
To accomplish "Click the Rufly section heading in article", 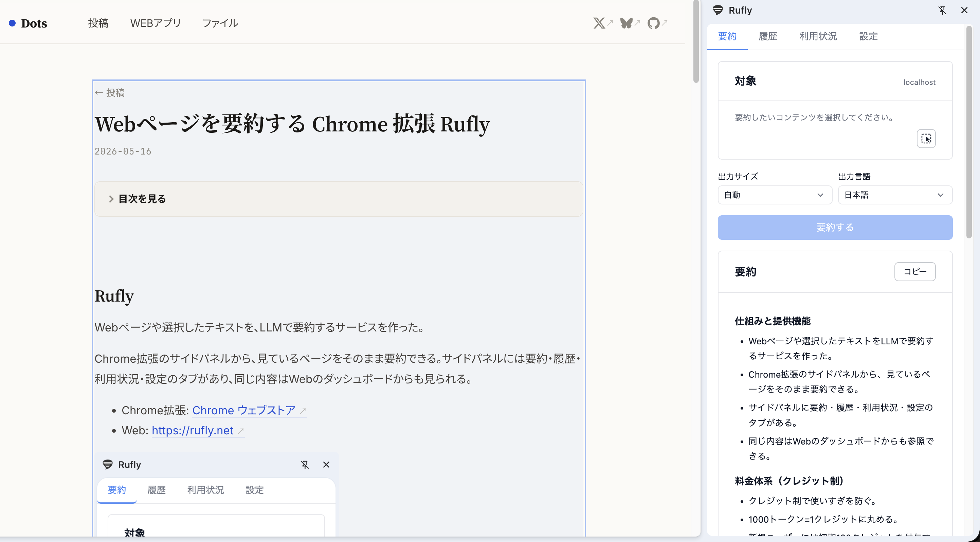I will point(114,296).
